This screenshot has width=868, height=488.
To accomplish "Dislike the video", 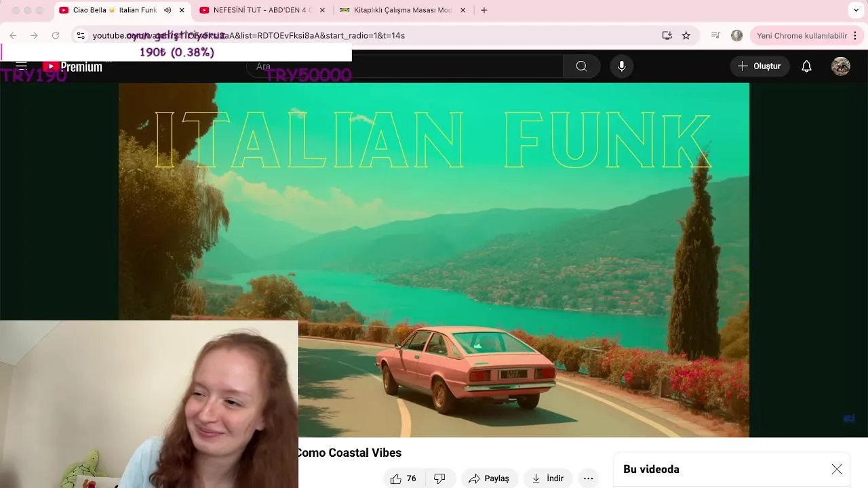I will (439, 479).
